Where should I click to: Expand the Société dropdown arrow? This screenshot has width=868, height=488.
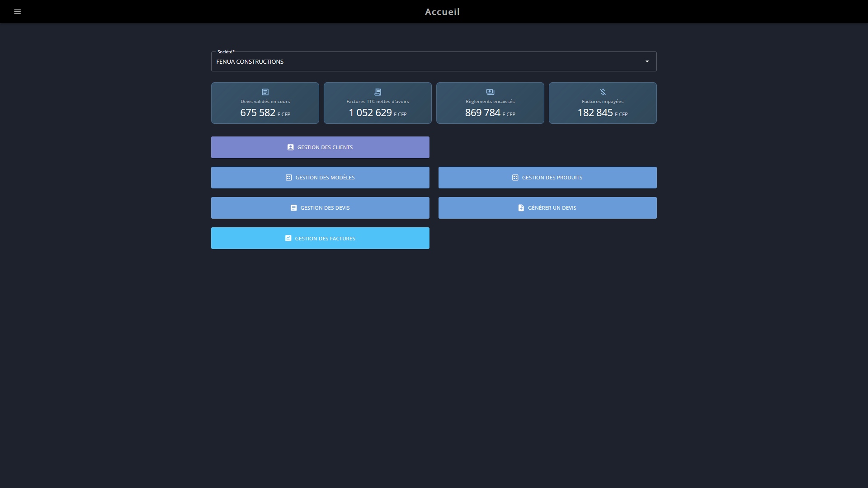[x=647, y=61]
